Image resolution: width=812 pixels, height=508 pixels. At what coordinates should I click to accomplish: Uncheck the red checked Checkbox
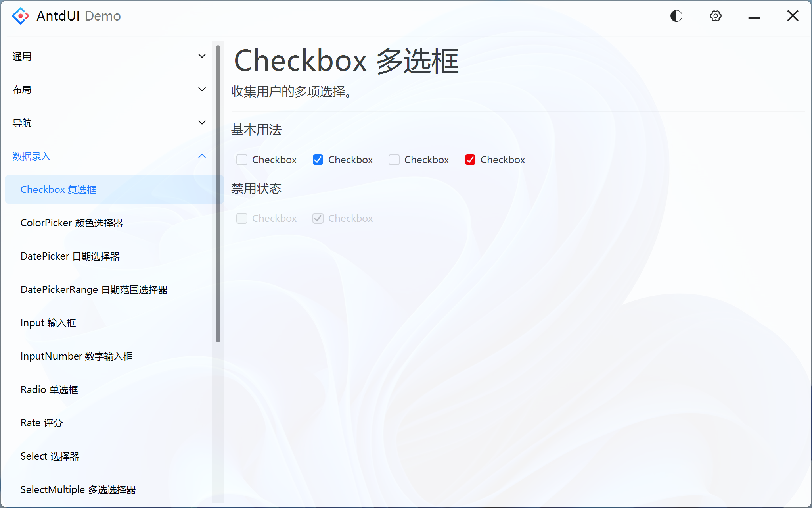click(x=470, y=160)
